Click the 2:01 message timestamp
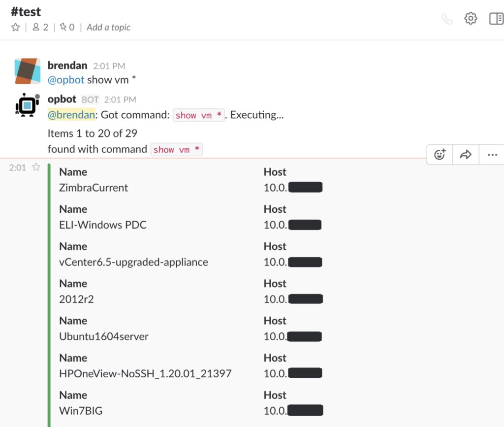The height and width of the screenshot is (427, 504). [17, 167]
